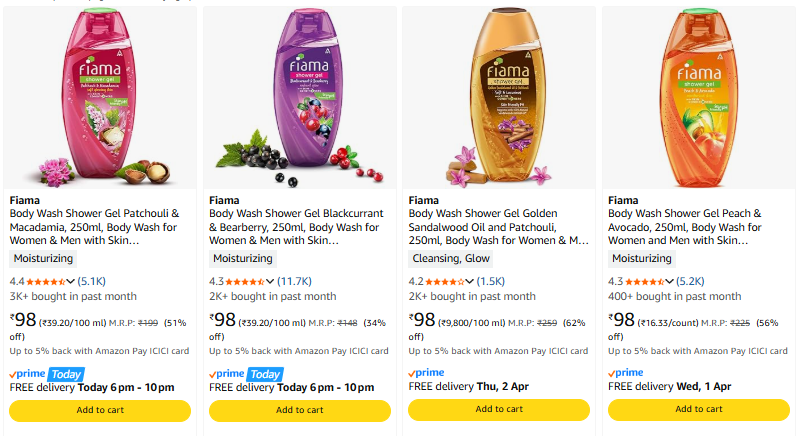
Task: Open the Patchouli & Macadamia shower gel image
Action: 100,97
